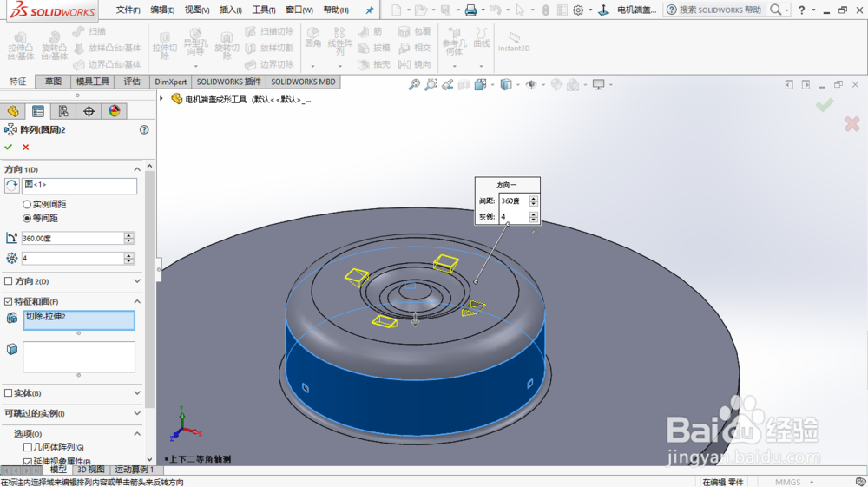
Task: Switch to the 草图 tab
Action: [x=53, y=82]
